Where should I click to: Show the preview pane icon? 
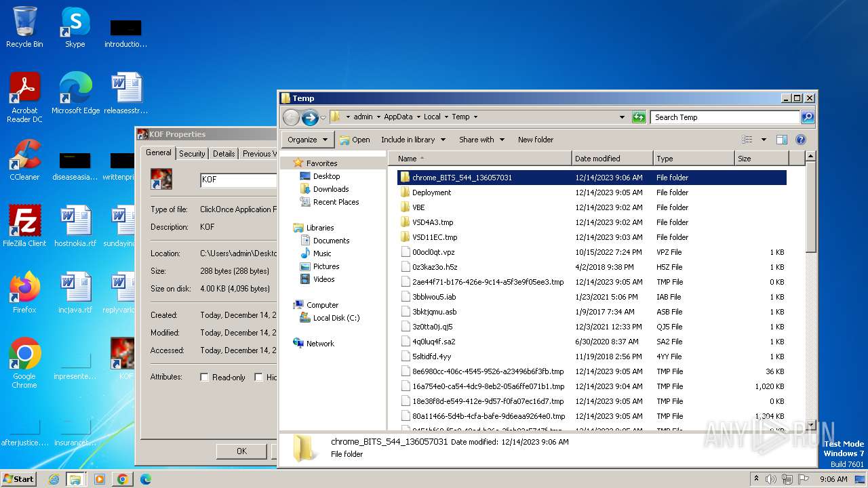pyautogui.click(x=781, y=140)
